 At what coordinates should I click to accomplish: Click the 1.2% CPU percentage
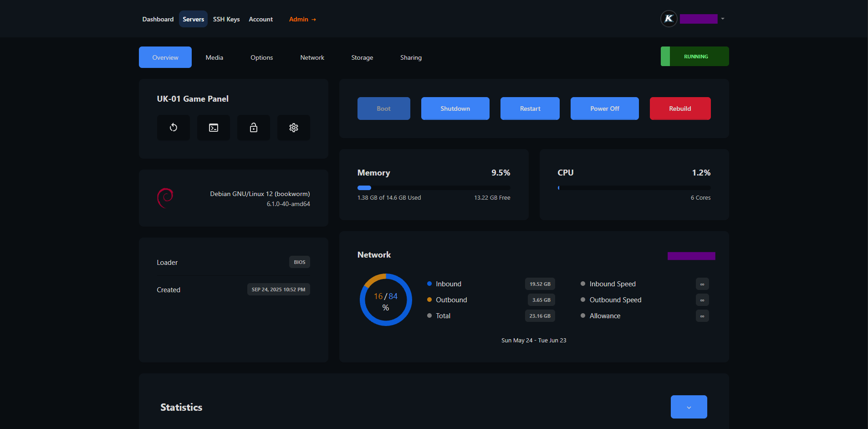point(701,173)
